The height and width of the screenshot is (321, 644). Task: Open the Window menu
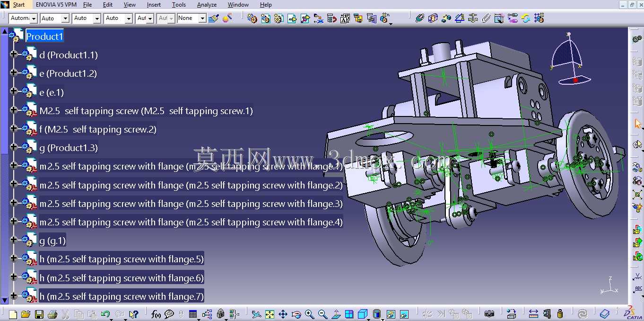tap(238, 5)
